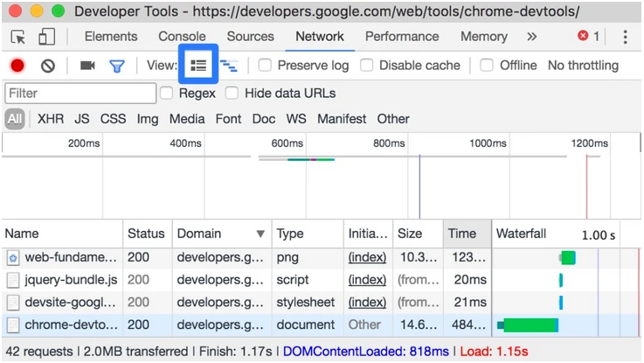Image resolution: width=644 pixels, height=363 pixels.
Task: Select the chrome-devto... request name
Action: tap(71, 325)
